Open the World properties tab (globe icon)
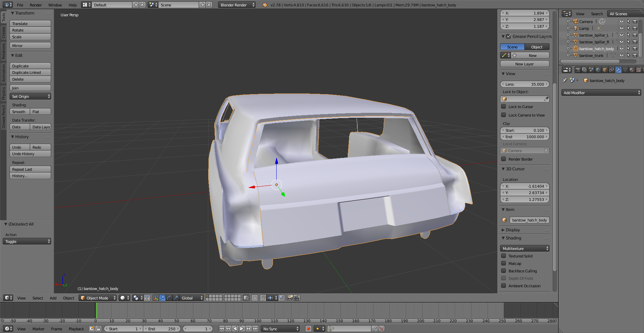644x333 pixels. tap(598, 70)
